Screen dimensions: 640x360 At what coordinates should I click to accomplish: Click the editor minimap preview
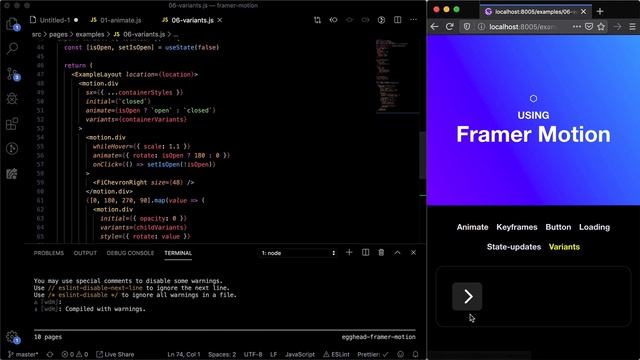pos(397,76)
